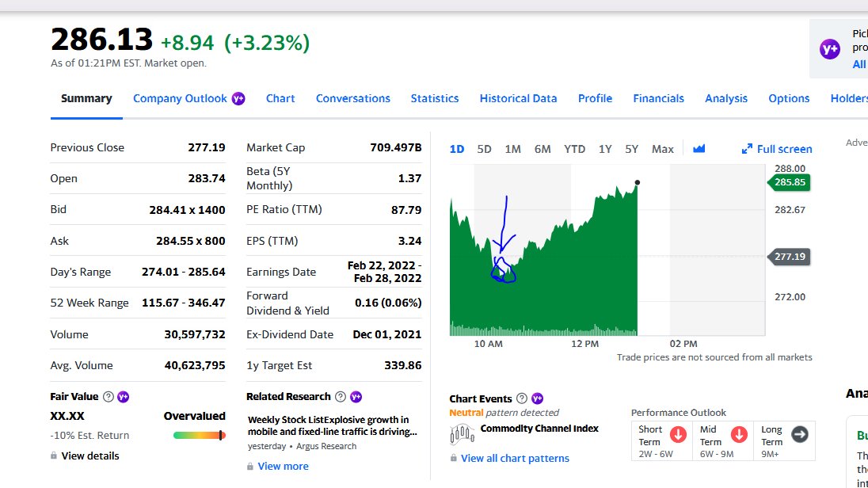Click the Bid value 284.41 x 1400
This screenshot has height=488, width=868.
coord(187,210)
